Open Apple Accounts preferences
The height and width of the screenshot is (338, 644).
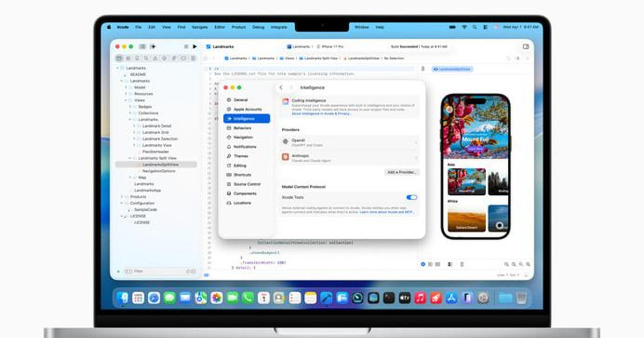(245, 109)
